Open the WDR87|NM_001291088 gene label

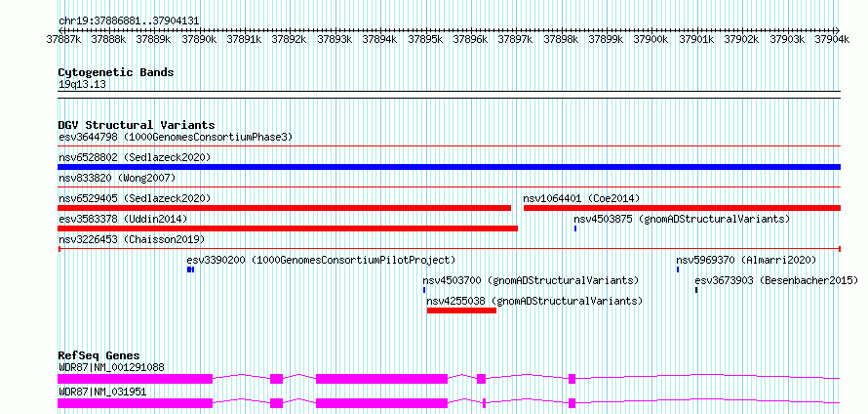point(111,367)
